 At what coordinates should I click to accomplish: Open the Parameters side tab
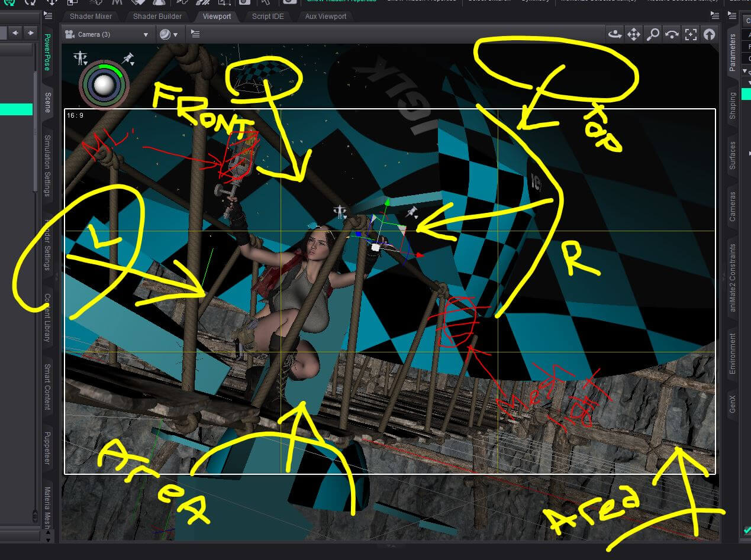[x=732, y=53]
